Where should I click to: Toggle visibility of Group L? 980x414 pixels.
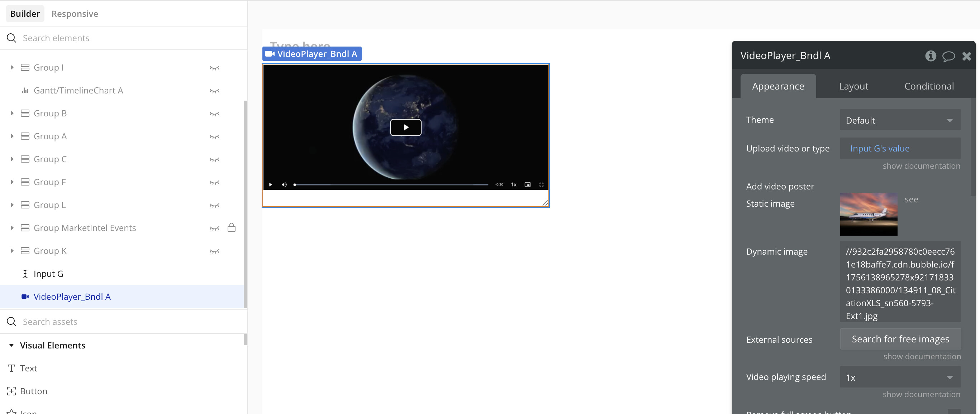[x=214, y=205]
